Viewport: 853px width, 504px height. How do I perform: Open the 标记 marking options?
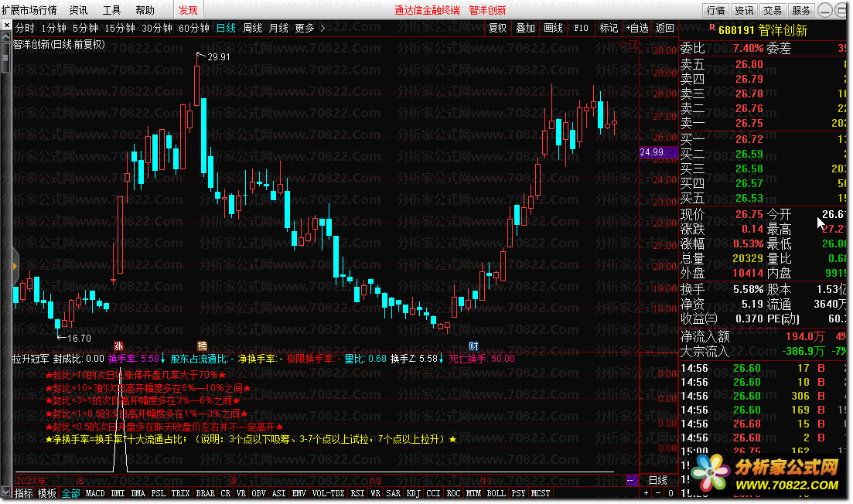pyautogui.click(x=609, y=29)
